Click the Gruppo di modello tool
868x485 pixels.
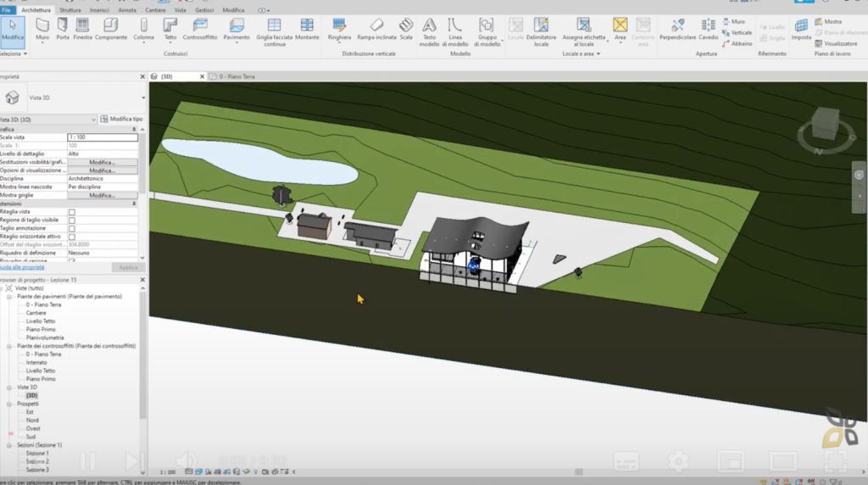point(487,31)
